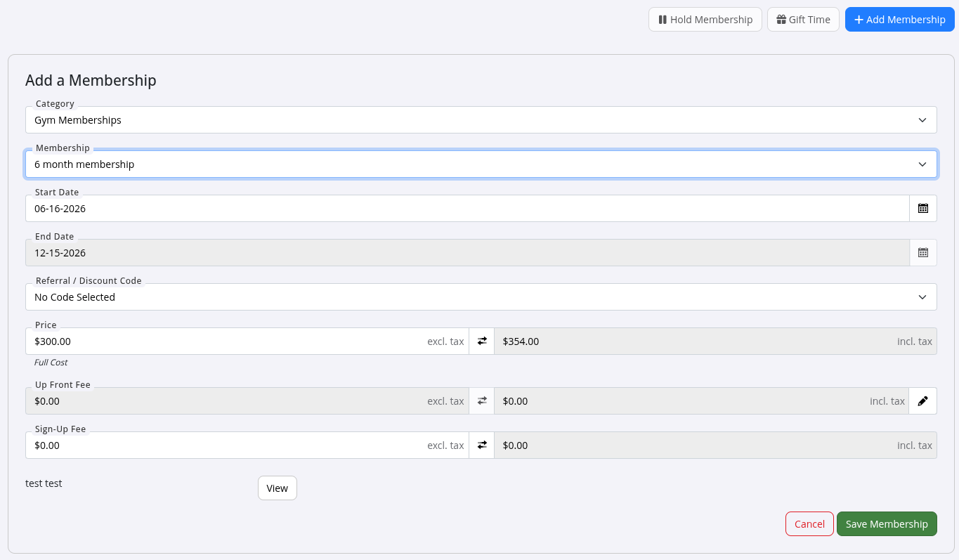The height and width of the screenshot is (560, 959).
Task: Click the 'Add a Membership' heading
Action: coord(91,80)
